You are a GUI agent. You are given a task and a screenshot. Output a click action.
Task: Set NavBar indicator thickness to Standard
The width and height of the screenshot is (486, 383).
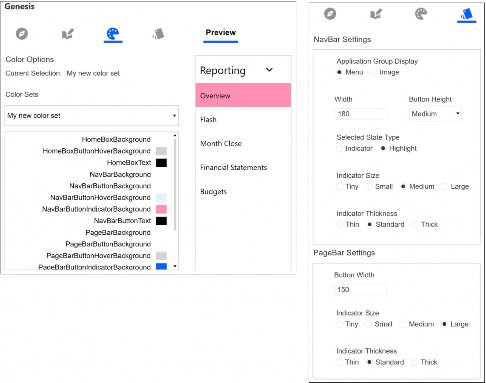click(370, 224)
